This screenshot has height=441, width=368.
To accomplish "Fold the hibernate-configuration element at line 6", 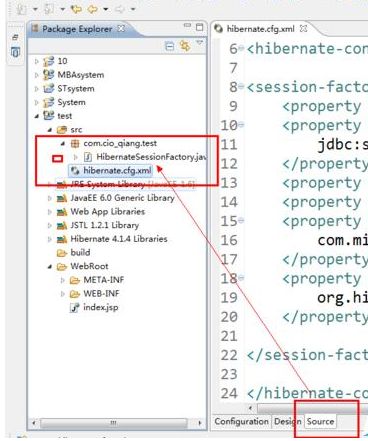I will click(x=241, y=48).
